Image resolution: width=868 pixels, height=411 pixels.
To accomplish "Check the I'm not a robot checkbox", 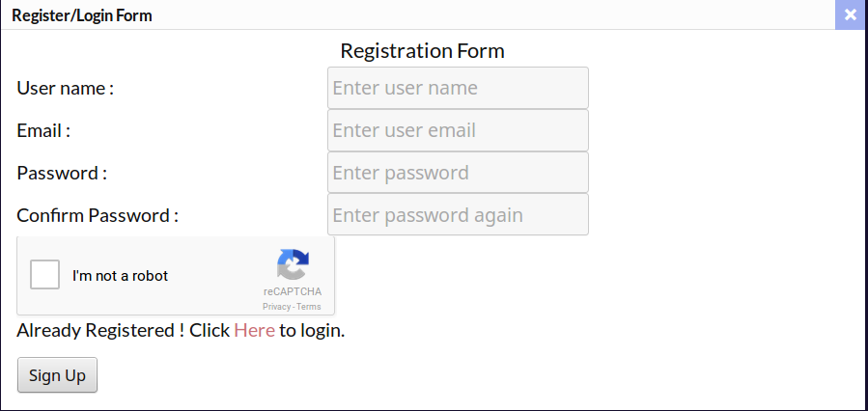I will pyautogui.click(x=45, y=275).
